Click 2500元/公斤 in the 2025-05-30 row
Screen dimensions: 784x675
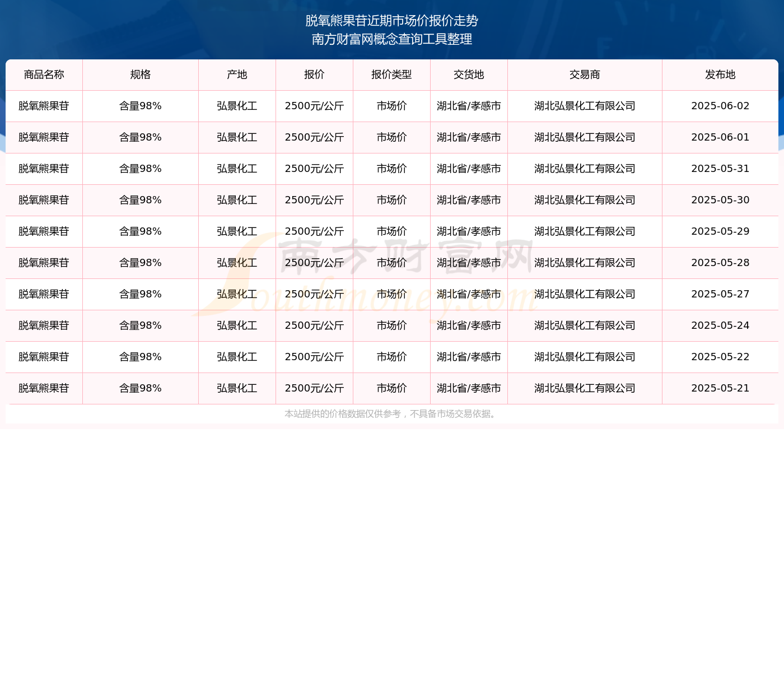coord(315,200)
